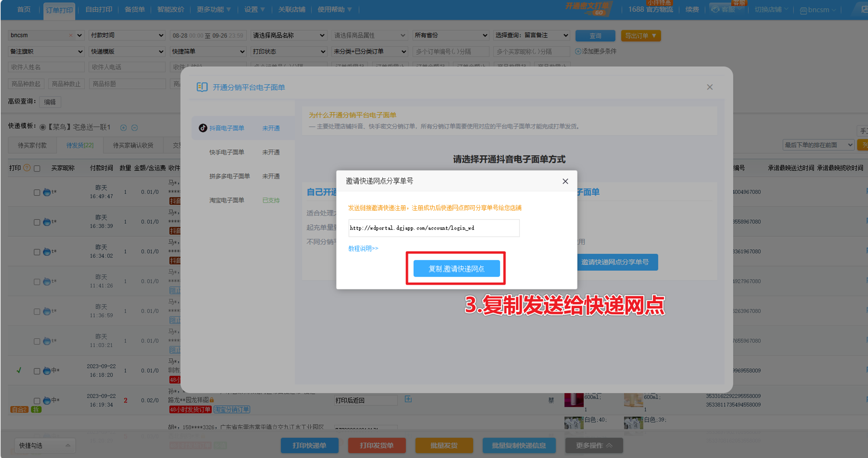Click the bncsm account avatar icon
868x458 pixels.
click(803, 10)
